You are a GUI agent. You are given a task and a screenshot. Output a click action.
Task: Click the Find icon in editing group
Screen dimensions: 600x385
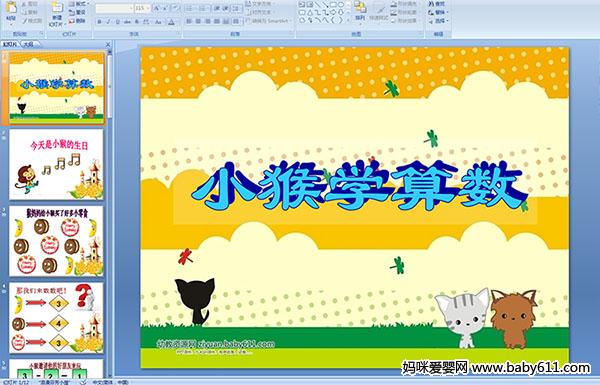437,4
